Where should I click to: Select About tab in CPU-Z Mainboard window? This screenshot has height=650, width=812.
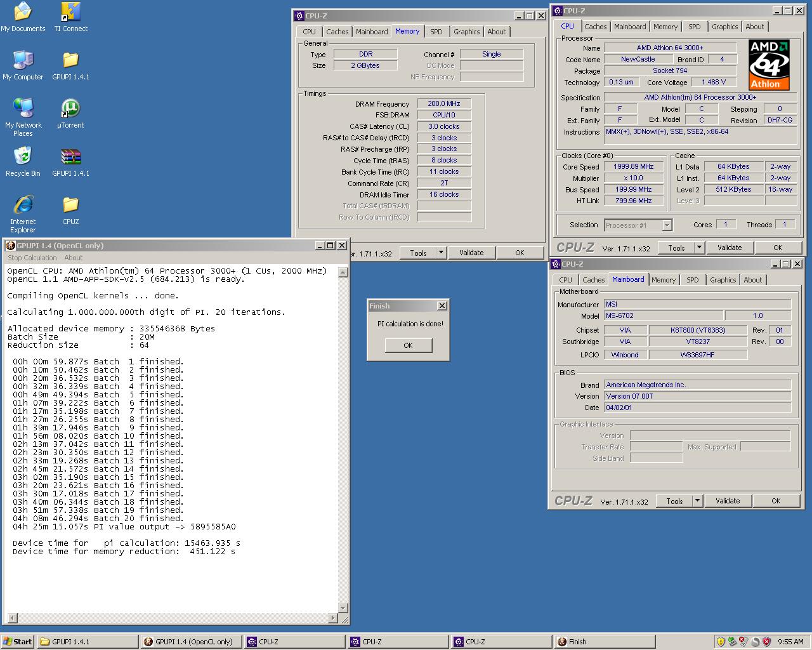pos(753,280)
